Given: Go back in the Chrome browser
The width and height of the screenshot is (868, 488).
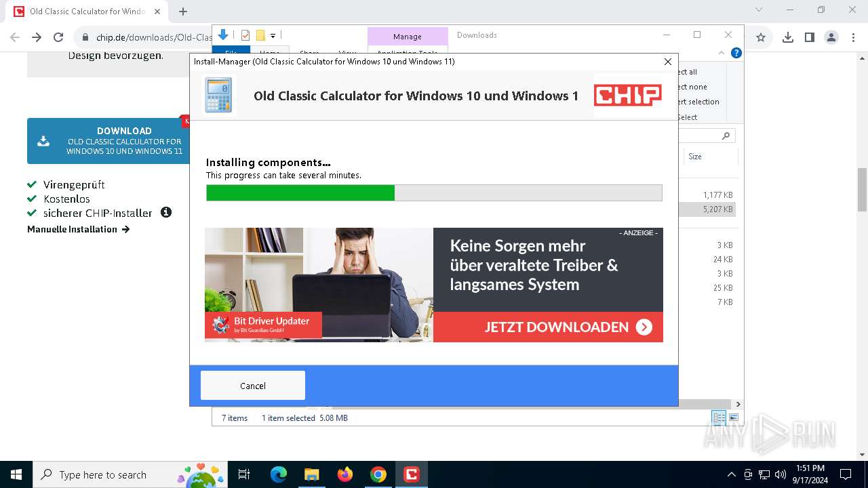Looking at the screenshot, I should [15, 37].
